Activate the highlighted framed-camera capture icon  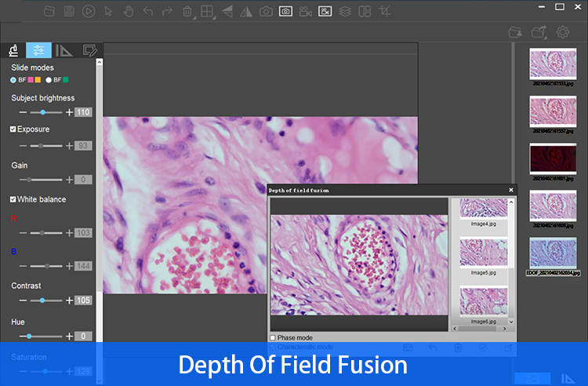tap(285, 11)
